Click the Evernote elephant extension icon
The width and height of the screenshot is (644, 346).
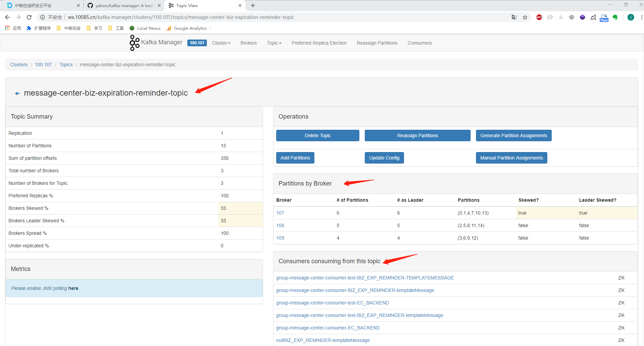[x=615, y=17]
